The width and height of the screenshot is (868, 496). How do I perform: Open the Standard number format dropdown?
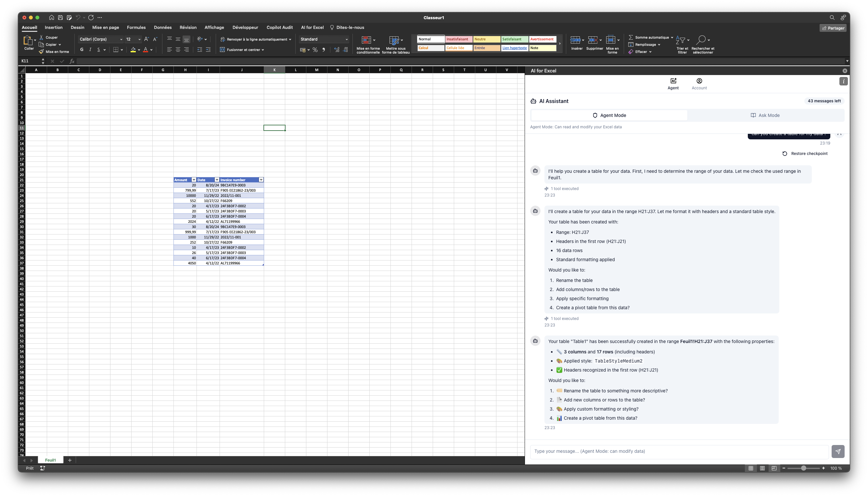pos(324,39)
